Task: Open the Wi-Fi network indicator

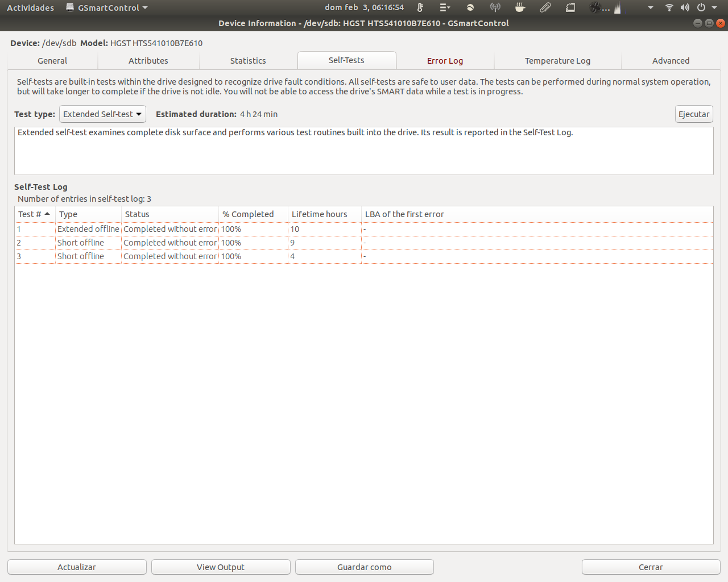Action: click(669, 7)
